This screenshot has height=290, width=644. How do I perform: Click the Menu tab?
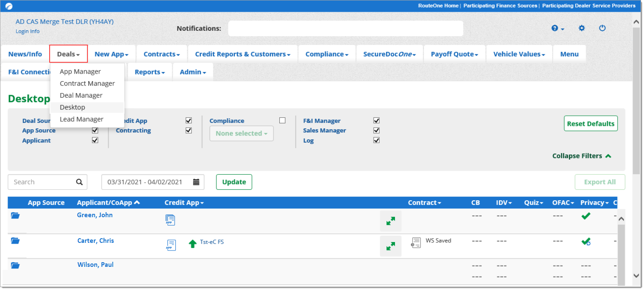coord(570,54)
